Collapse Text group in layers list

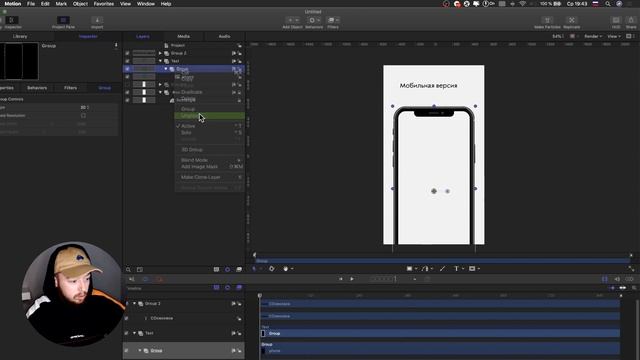(160, 61)
